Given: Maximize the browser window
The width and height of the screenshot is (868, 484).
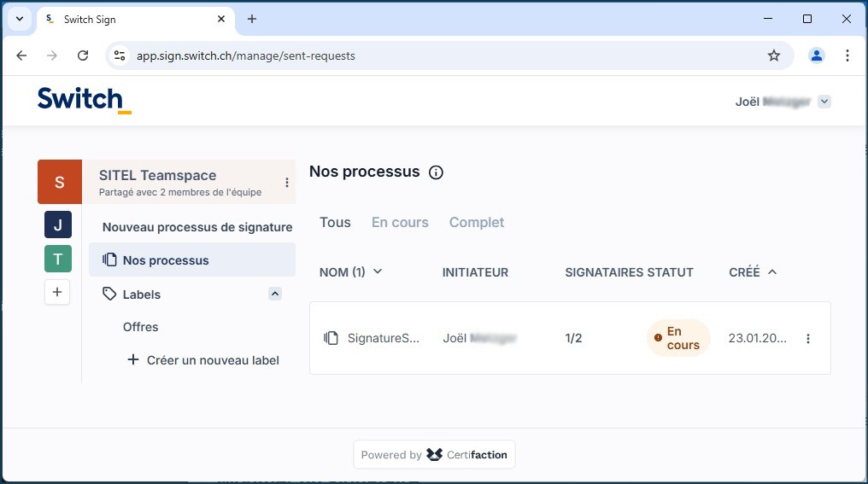Looking at the screenshot, I should (x=807, y=19).
